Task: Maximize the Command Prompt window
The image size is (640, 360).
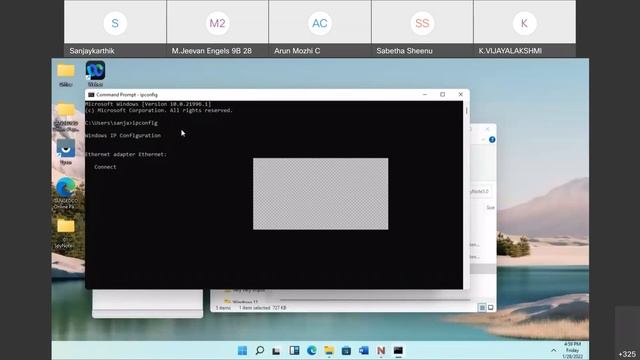Action: pyautogui.click(x=442, y=95)
